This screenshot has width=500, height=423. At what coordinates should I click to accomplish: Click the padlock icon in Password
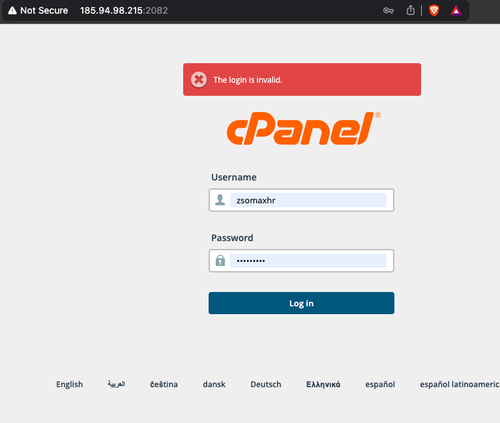pos(220,260)
